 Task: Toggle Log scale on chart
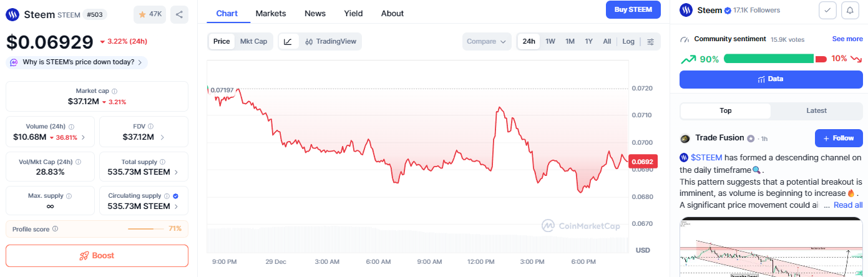(x=628, y=42)
